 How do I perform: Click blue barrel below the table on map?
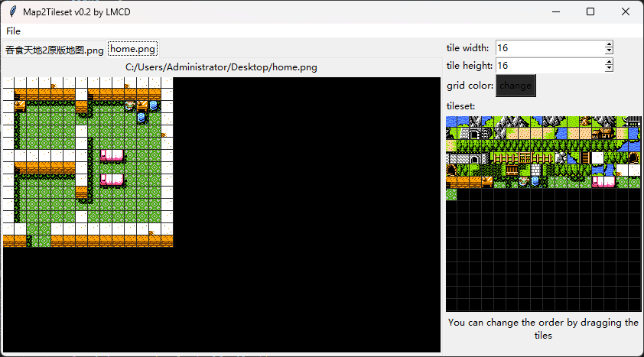click(141, 118)
